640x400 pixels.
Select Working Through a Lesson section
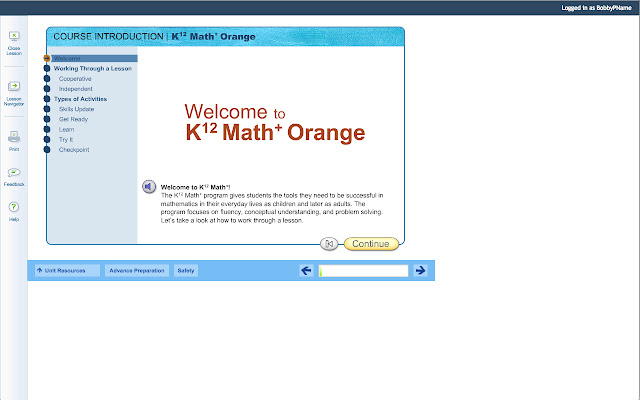(x=92, y=68)
